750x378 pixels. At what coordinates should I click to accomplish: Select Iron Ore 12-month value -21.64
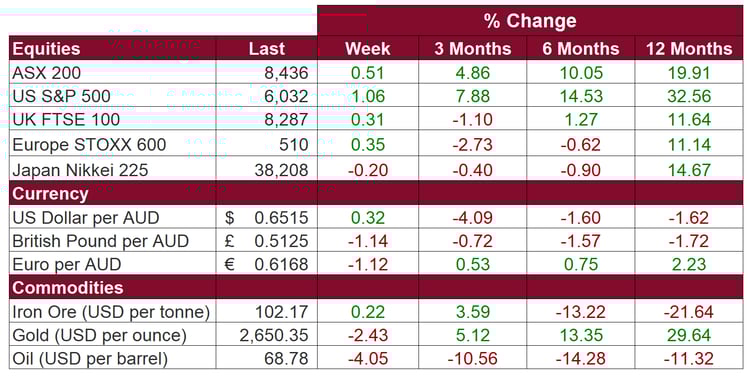coord(689,312)
